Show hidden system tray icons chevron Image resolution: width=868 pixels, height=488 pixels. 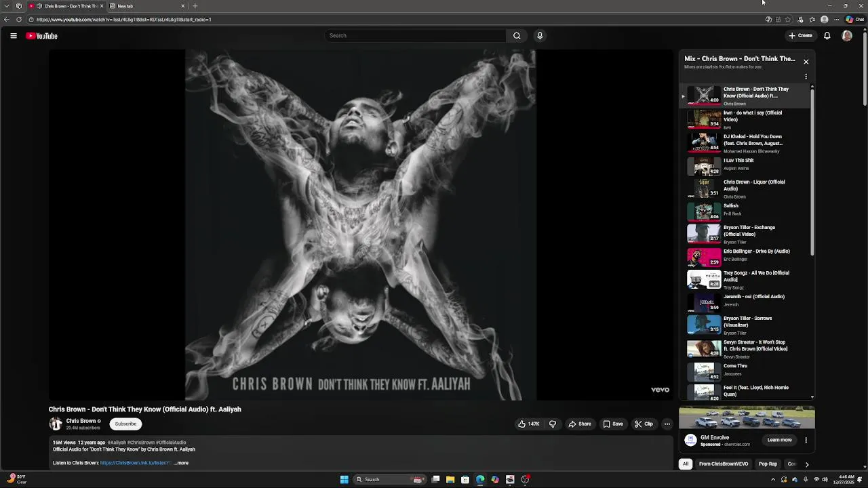(x=773, y=480)
